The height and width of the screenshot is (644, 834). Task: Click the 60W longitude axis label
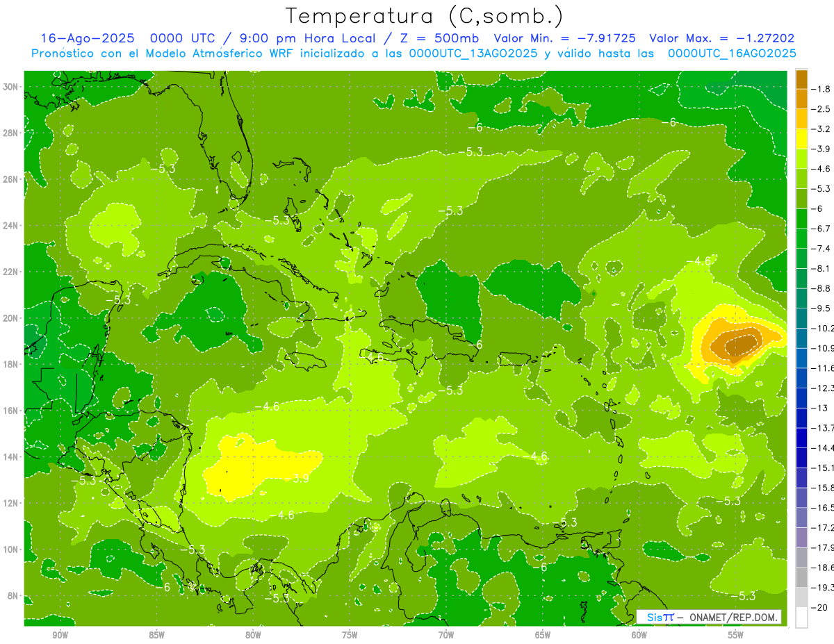639,635
